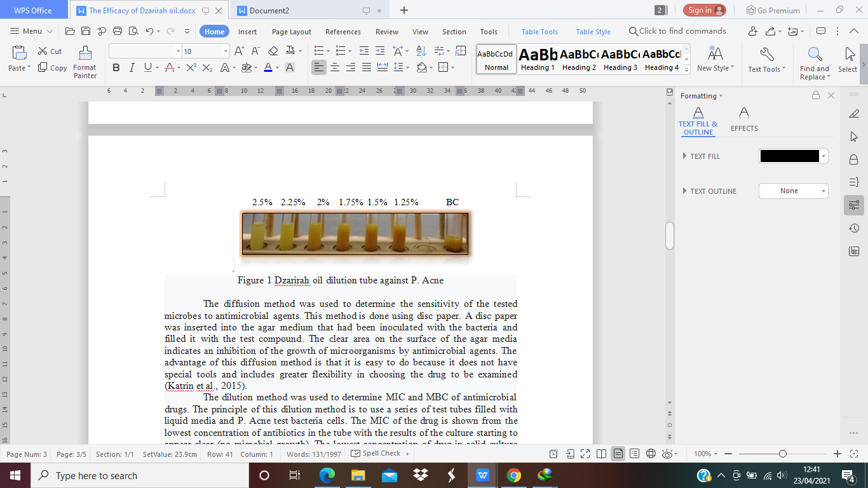Click the Print Preview icon

pyautogui.click(x=133, y=31)
